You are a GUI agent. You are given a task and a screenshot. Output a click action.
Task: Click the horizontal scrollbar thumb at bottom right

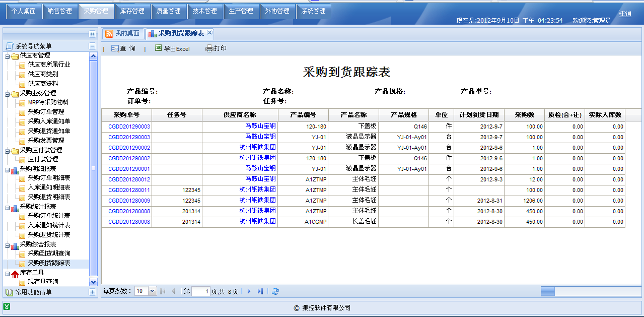click(x=547, y=291)
